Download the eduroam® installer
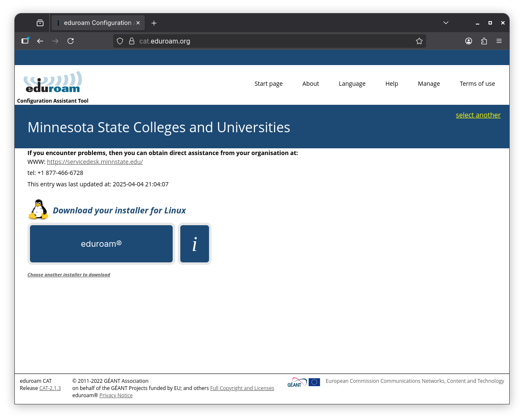The image size is (524, 420). (x=101, y=244)
